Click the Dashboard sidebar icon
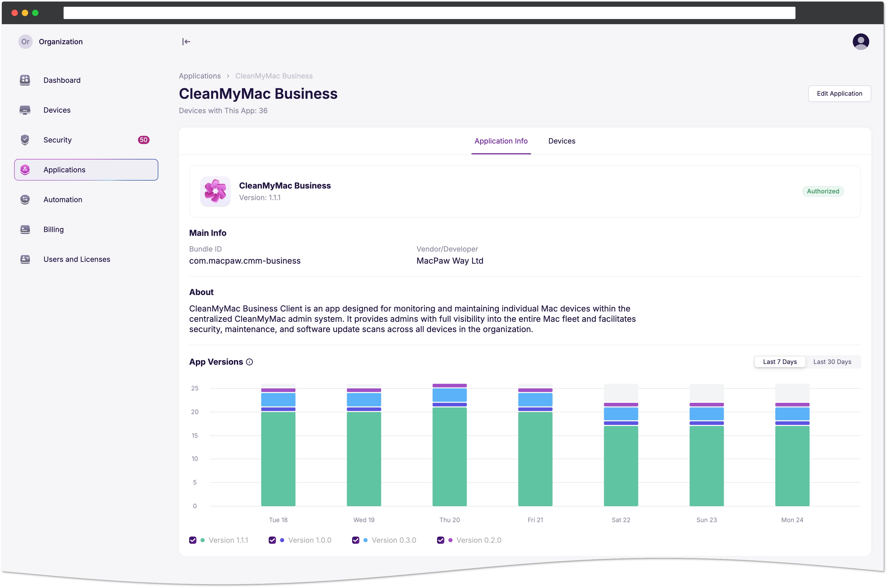The image size is (887, 588). tap(25, 79)
